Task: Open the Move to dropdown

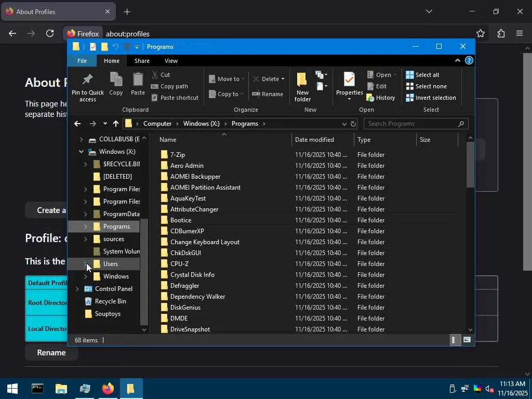Action: point(224,79)
